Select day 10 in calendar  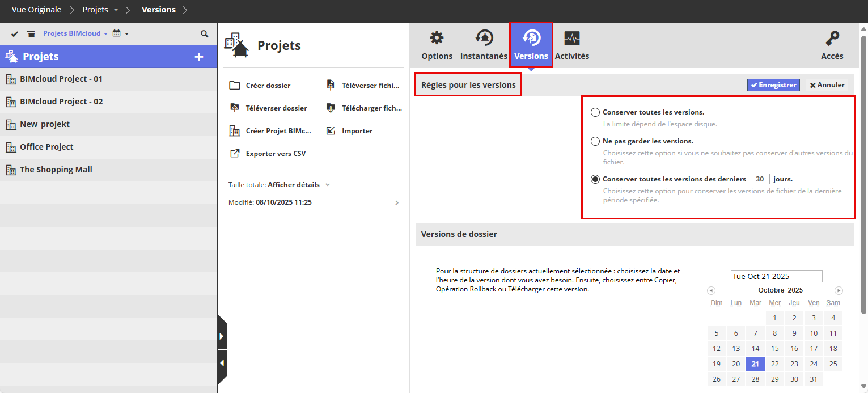click(814, 333)
